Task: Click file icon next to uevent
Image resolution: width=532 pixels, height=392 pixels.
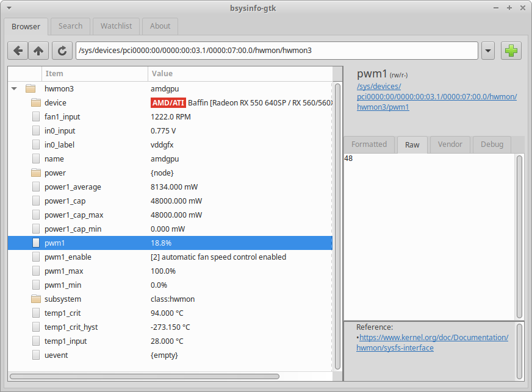Action: (x=35, y=355)
